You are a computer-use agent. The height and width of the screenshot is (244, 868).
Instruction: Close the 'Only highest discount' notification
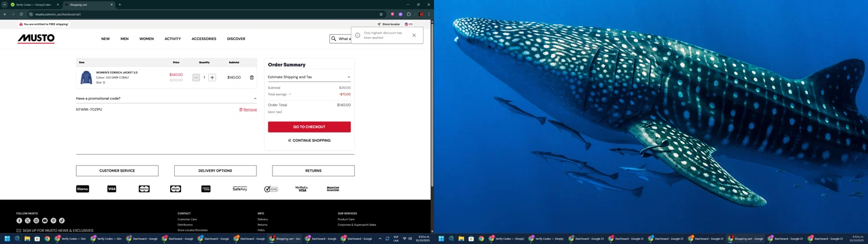tap(414, 35)
